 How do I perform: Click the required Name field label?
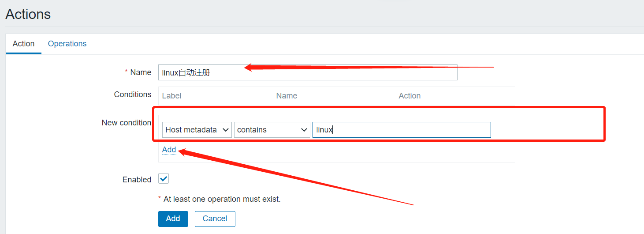141,72
